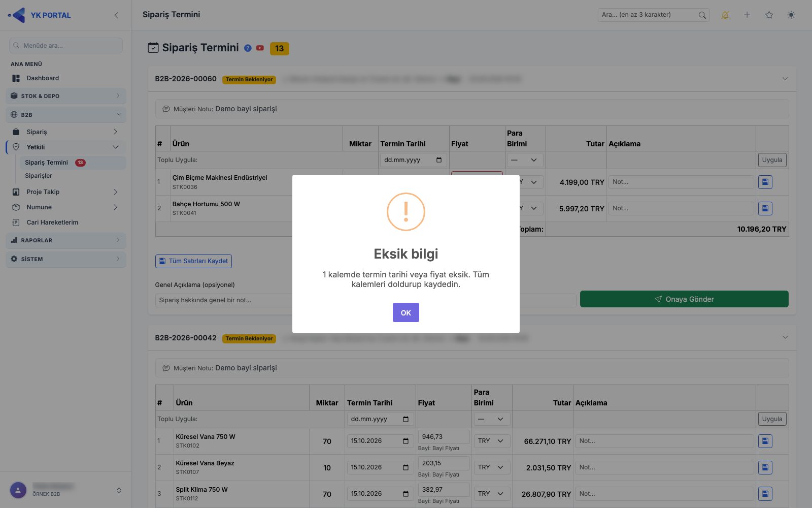812x508 pixels.
Task: Open TRY currency dropdown for Küresel Vana 750 W
Action: click(491, 441)
